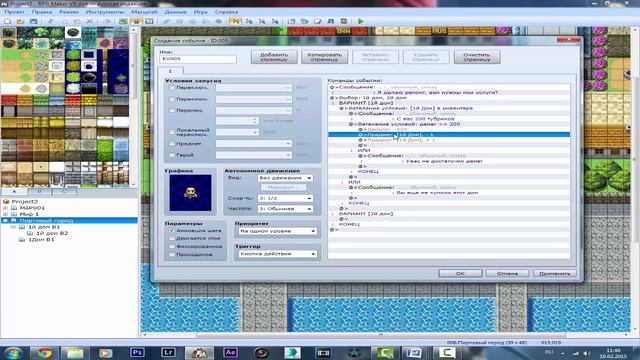Open the Hero condition dropdown
The image size is (640, 360).
tap(254, 155)
